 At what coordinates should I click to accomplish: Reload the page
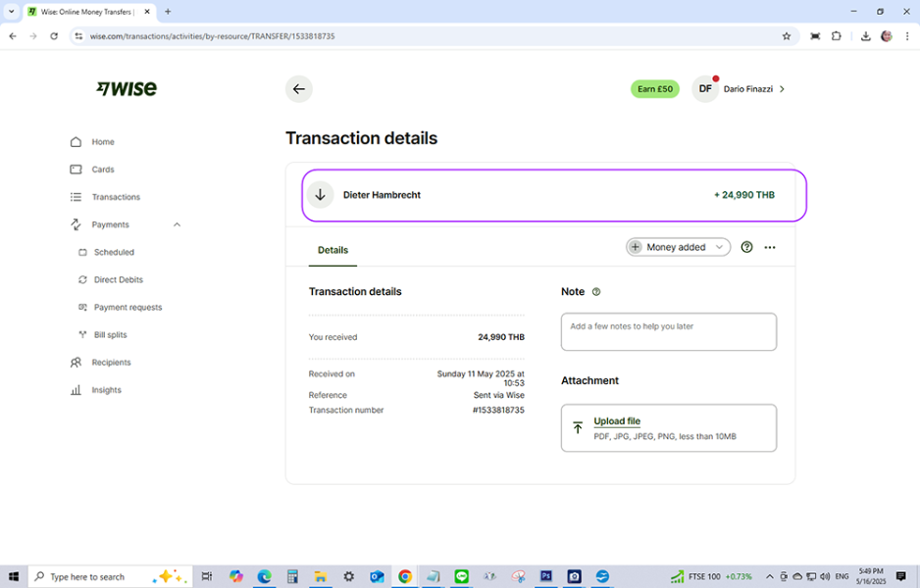click(54, 36)
